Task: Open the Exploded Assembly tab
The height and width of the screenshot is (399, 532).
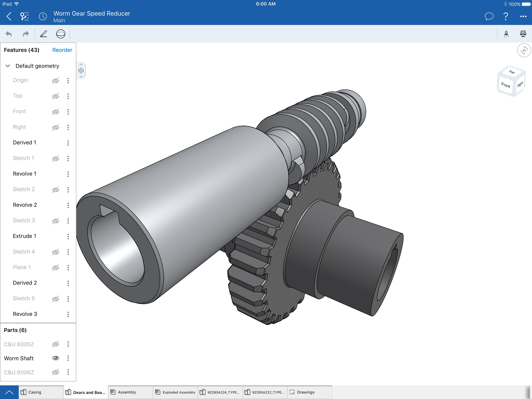Action: 175,392
